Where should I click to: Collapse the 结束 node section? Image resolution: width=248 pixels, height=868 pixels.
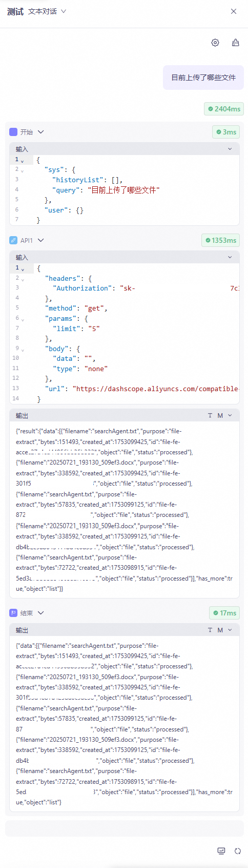tap(41, 613)
